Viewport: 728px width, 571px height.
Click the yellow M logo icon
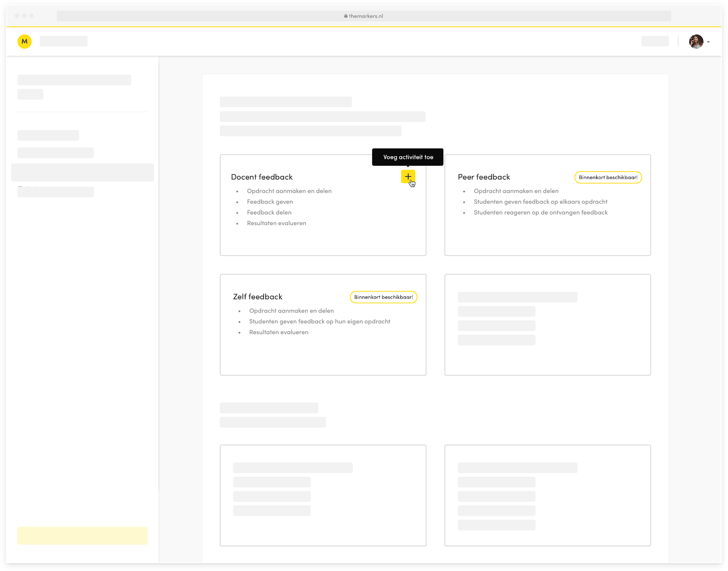[25, 41]
